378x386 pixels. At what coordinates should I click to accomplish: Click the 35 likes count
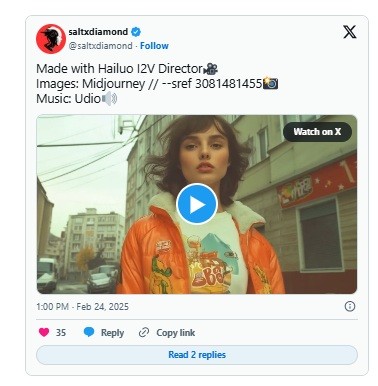point(61,333)
